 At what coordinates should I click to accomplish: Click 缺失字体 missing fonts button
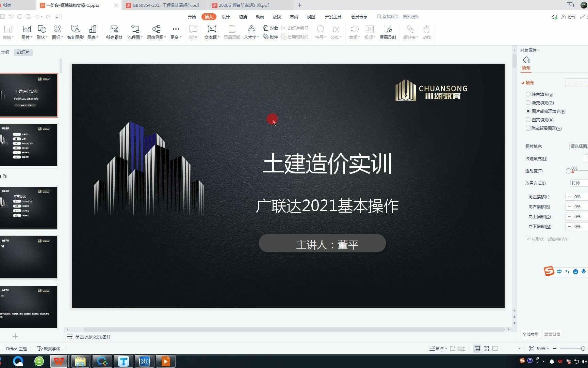coord(49,349)
